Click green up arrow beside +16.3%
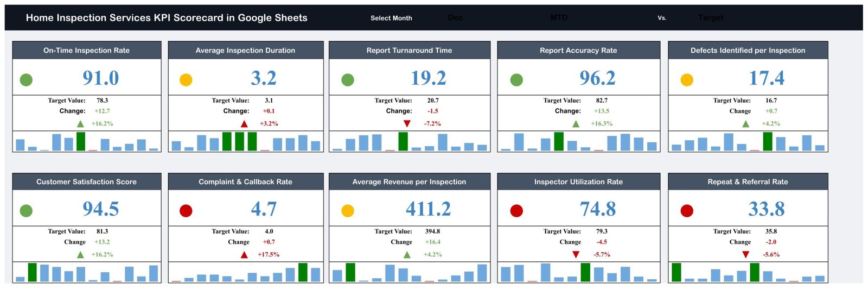Image resolution: width=868 pixels, height=288 pixels. coord(576,124)
